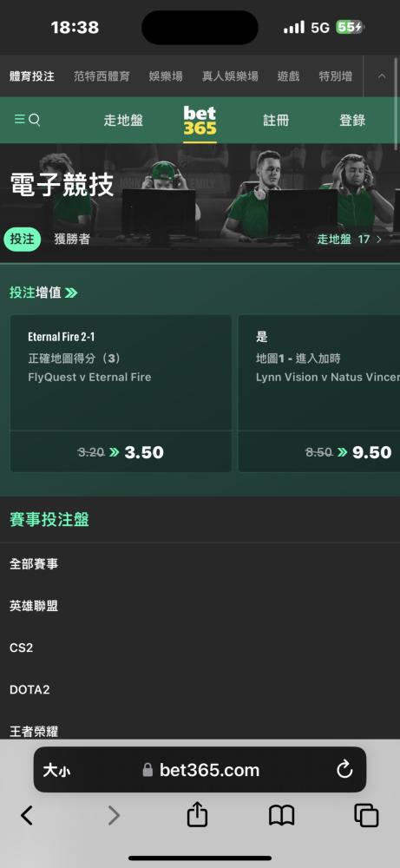Viewport: 400px width, 868px height.
Task: Reload the page with the refresh icon
Action: 344,769
